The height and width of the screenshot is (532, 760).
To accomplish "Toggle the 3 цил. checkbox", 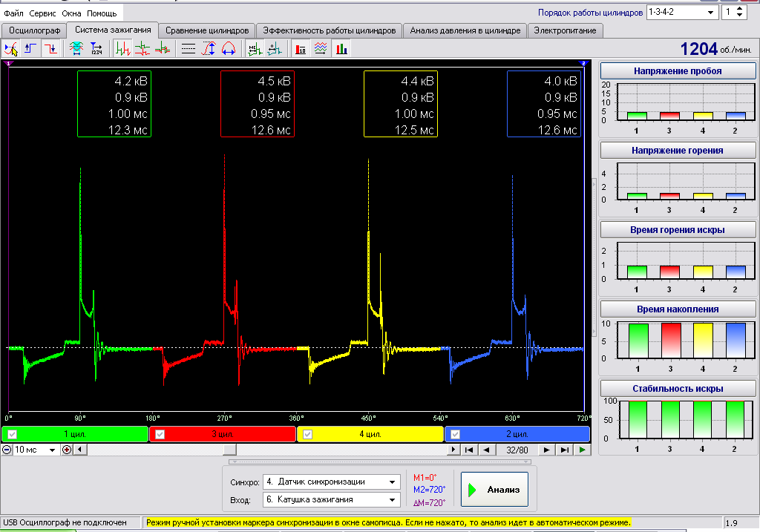I will (x=160, y=434).
